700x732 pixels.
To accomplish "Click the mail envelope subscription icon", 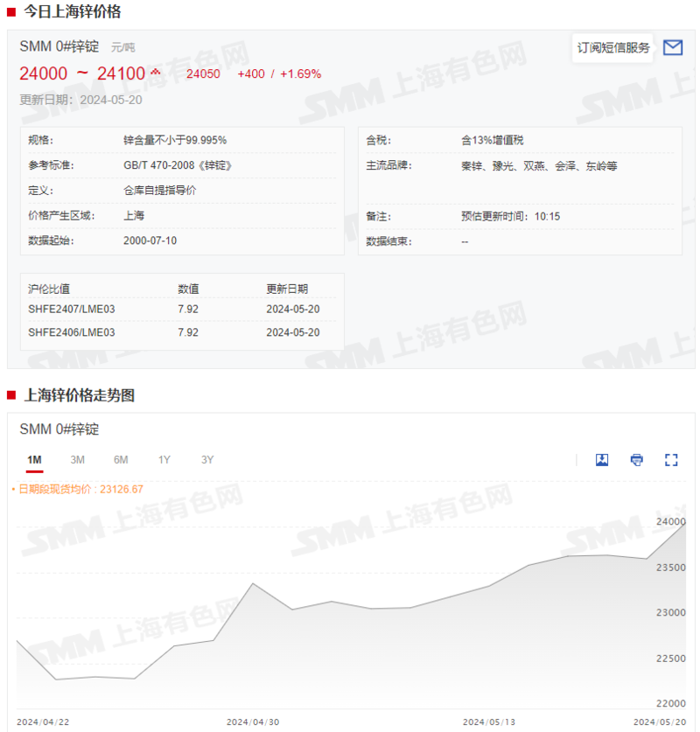I will (x=673, y=47).
